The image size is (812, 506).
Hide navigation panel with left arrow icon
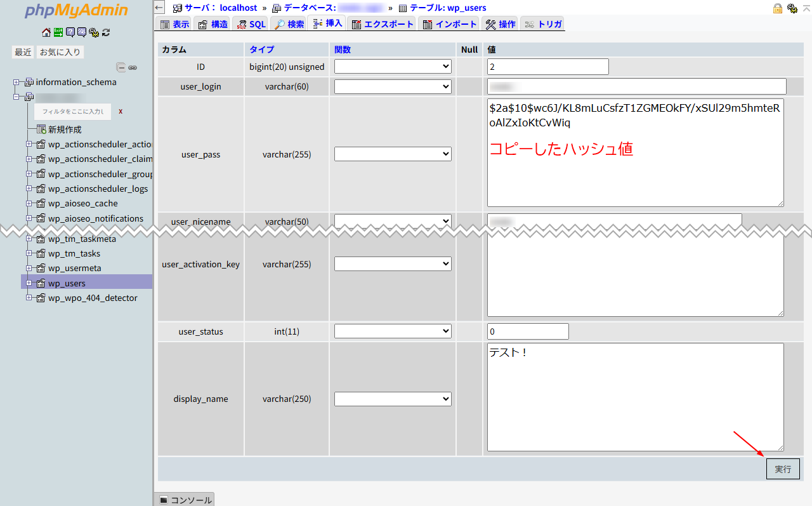point(159,8)
